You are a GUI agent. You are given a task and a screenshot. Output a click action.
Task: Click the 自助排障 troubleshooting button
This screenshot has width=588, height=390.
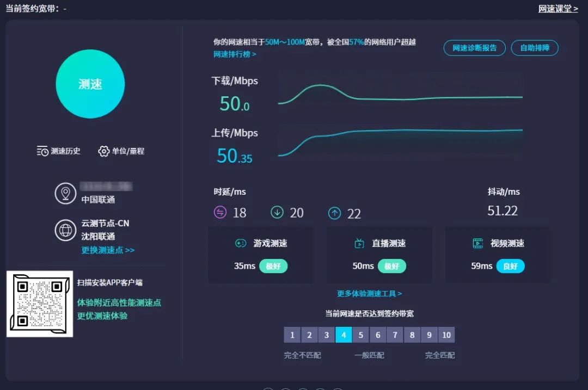coord(535,48)
